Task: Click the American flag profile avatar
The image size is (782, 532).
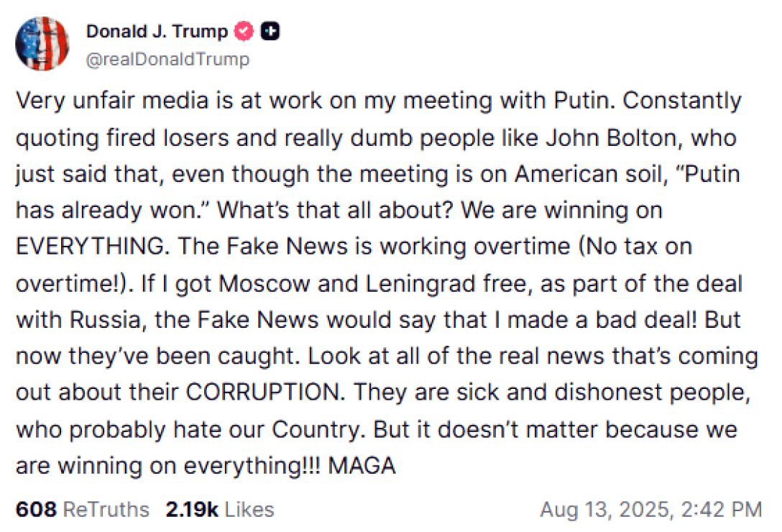Action: pos(42,43)
